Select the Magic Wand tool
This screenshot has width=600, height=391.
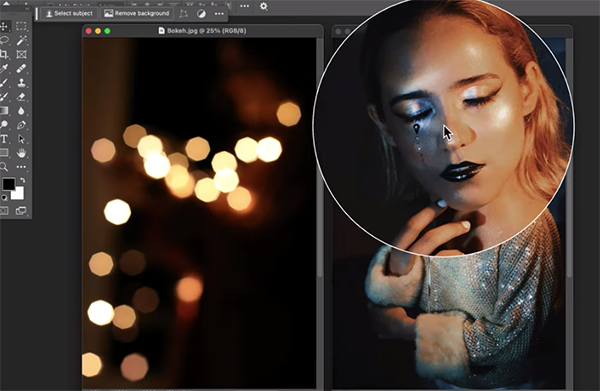click(x=21, y=40)
